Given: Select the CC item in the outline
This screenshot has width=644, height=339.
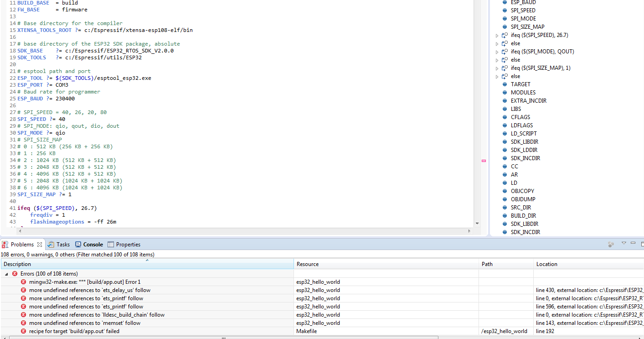Looking at the screenshot, I should 514,167.
